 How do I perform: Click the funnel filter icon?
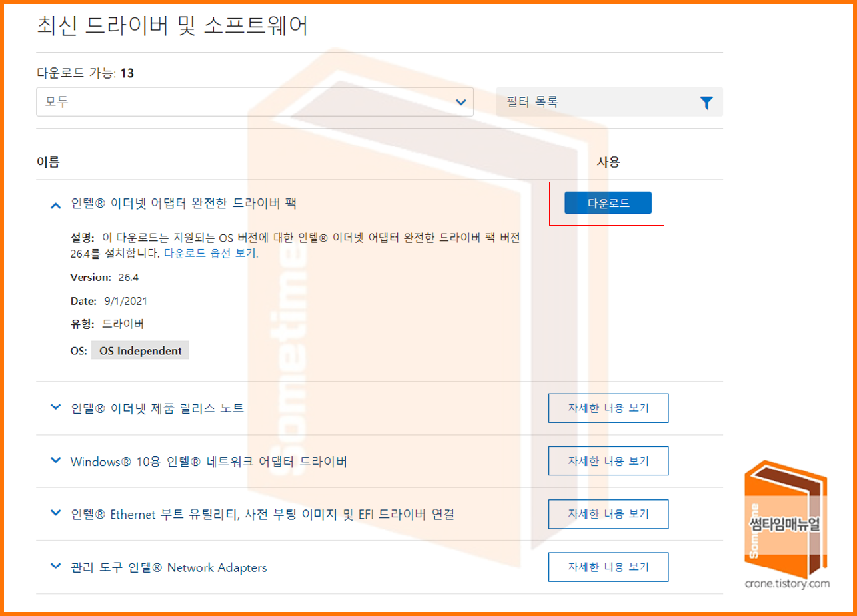[x=706, y=103]
